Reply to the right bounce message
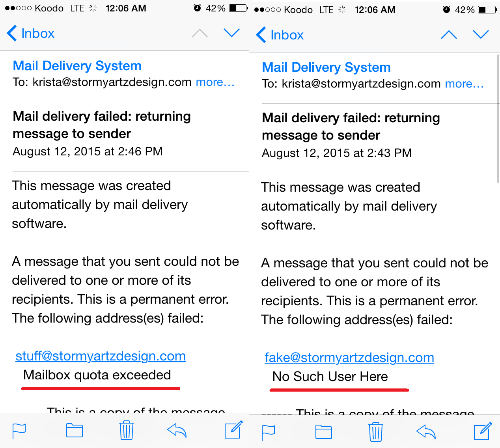The image size is (500, 448). pyautogui.click(x=426, y=432)
